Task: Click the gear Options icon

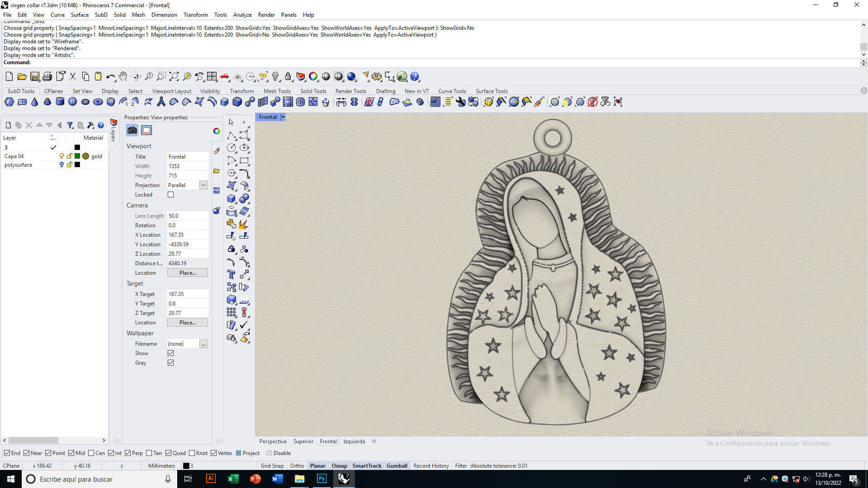Action: pyautogui.click(x=377, y=77)
